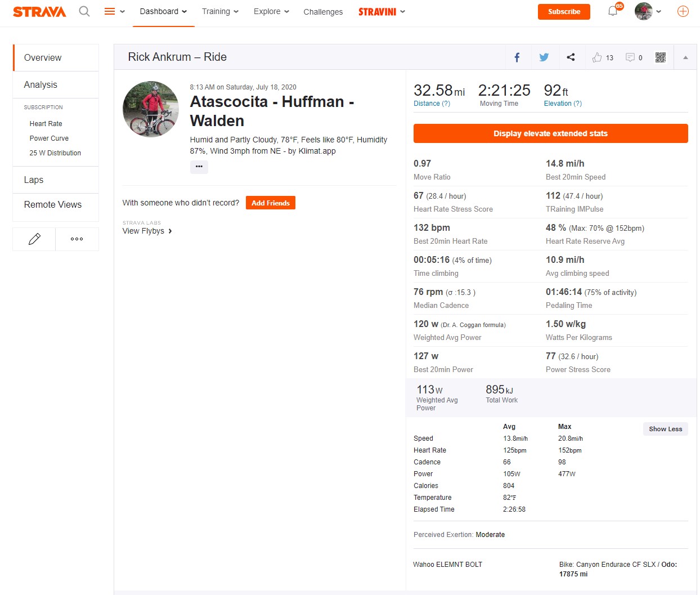Screen dimensions: 700x595
Task: Click the activity title Atascocita - Huffman - Walden
Action: pos(272,111)
